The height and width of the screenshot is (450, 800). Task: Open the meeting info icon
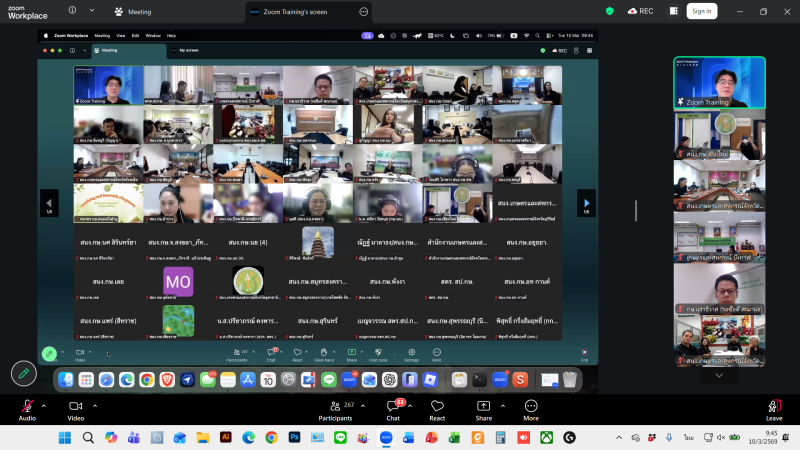(72, 11)
